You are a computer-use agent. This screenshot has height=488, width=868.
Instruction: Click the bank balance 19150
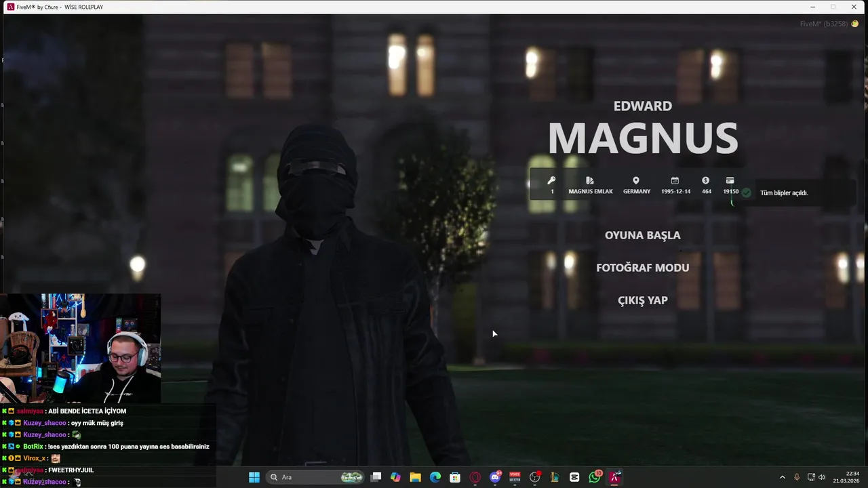click(731, 192)
